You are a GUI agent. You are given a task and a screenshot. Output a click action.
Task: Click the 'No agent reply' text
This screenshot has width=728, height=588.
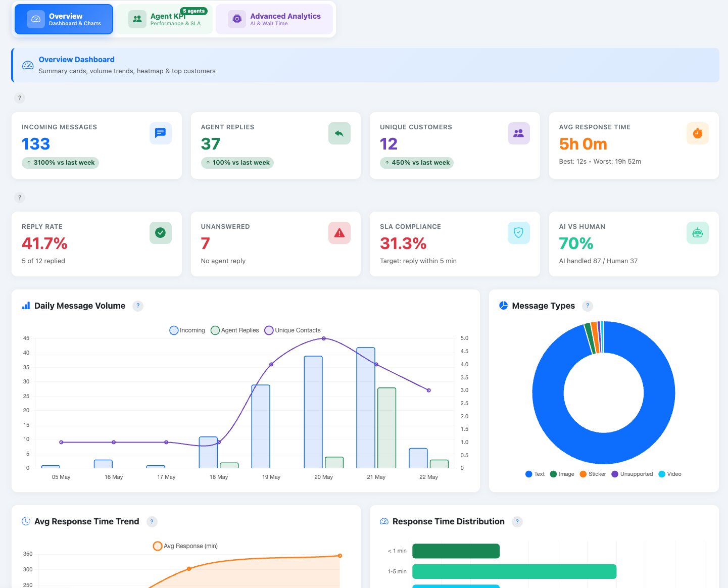coord(223,261)
